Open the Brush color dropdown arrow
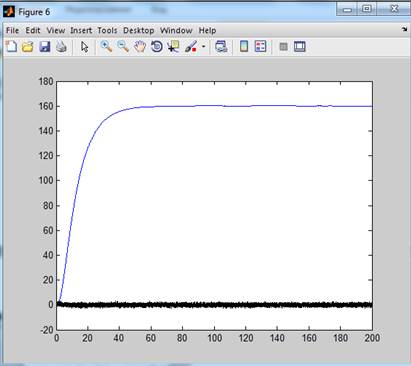The width and height of the screenshot is (411, 366). point(203,47)
